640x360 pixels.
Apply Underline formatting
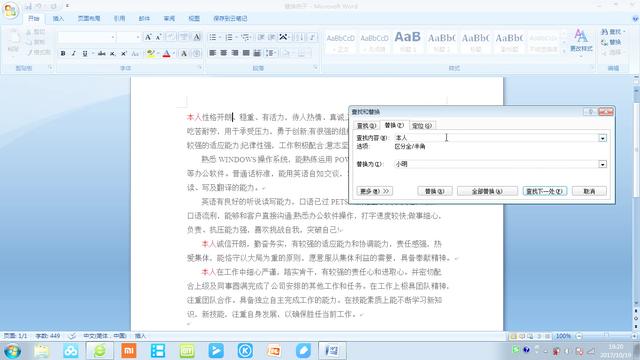(84, 53)
